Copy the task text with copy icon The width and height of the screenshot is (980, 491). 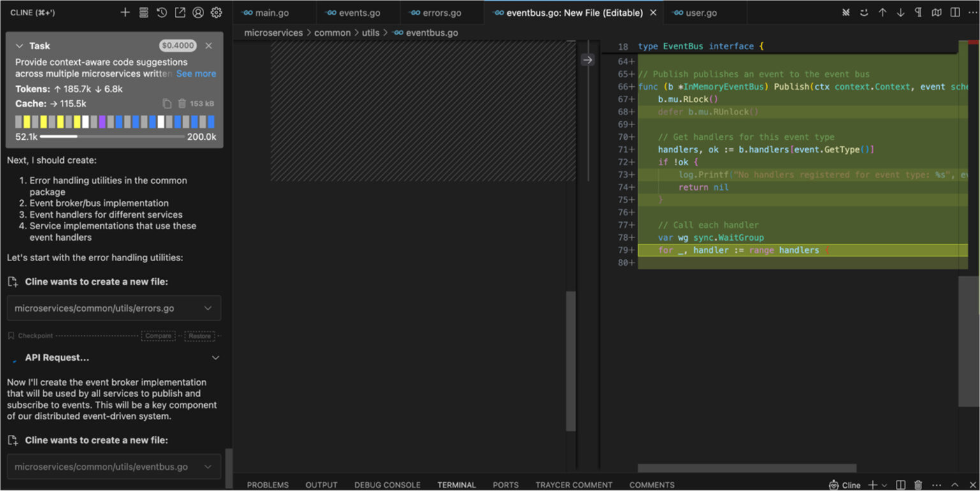pyautogui.click(x=167, y=103)
